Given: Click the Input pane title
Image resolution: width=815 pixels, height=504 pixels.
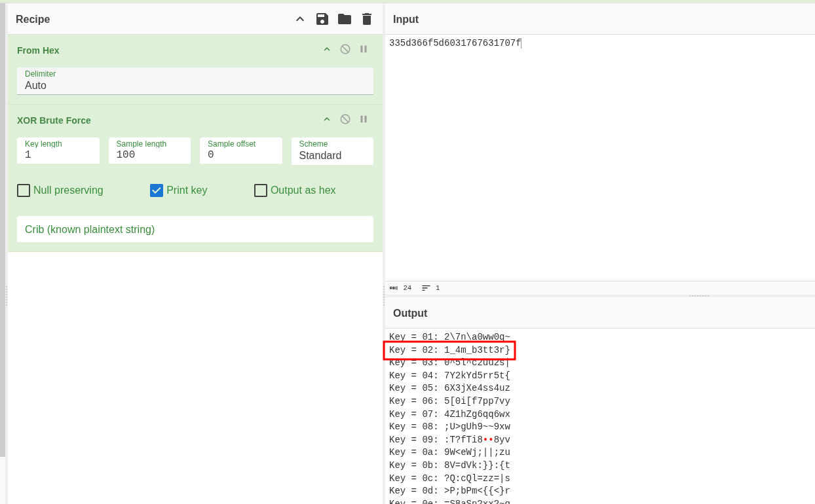Looking at the screenshot, I should pos(406,20).
